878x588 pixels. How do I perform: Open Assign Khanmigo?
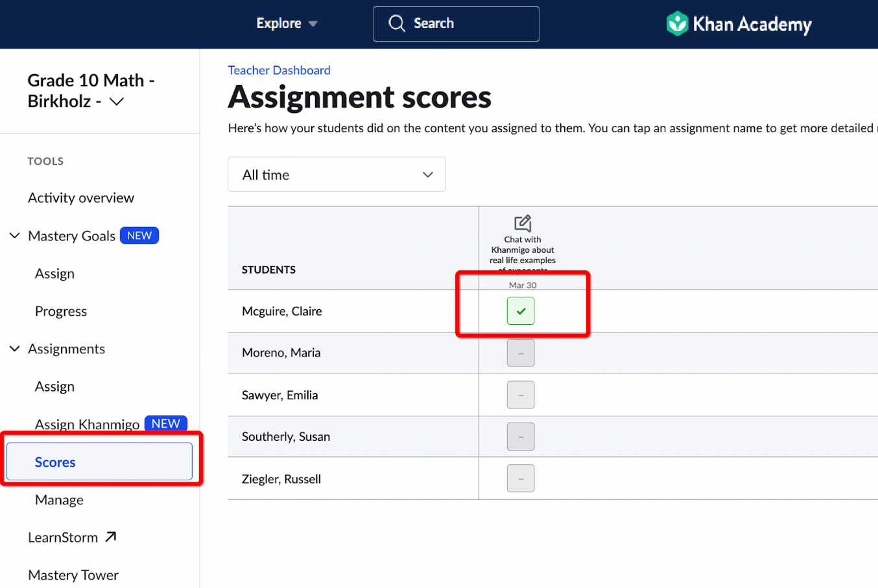point(87,424)
